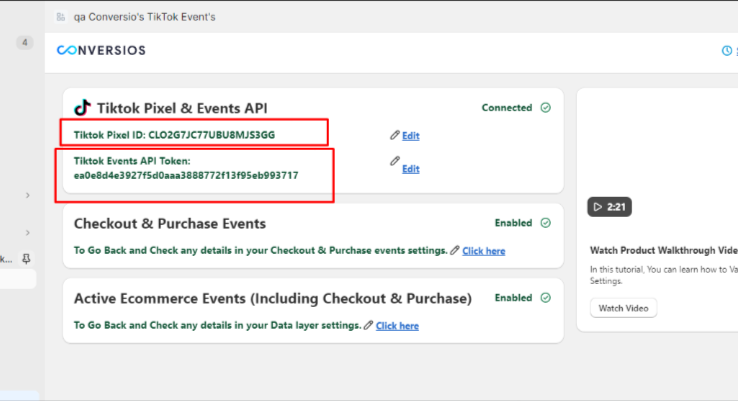Edit the Tiktok Events API Token

[410, 169]
